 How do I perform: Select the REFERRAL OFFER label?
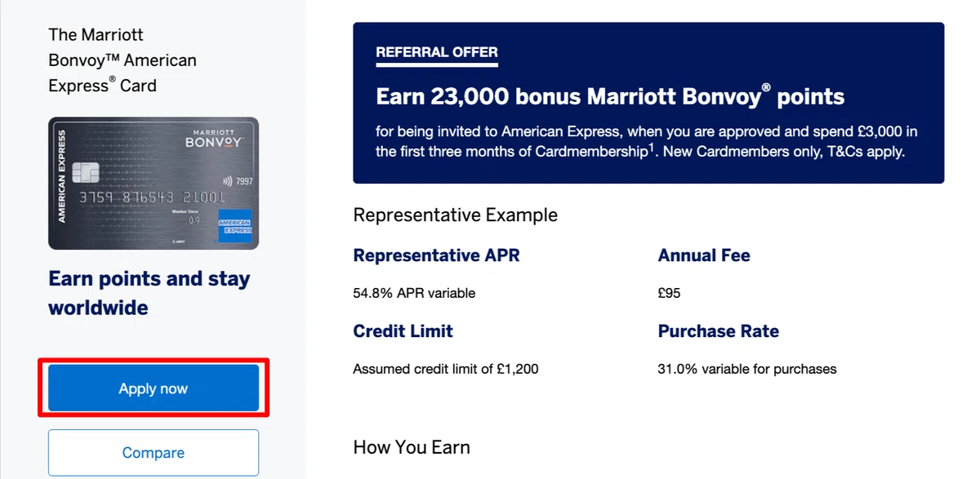437,52
